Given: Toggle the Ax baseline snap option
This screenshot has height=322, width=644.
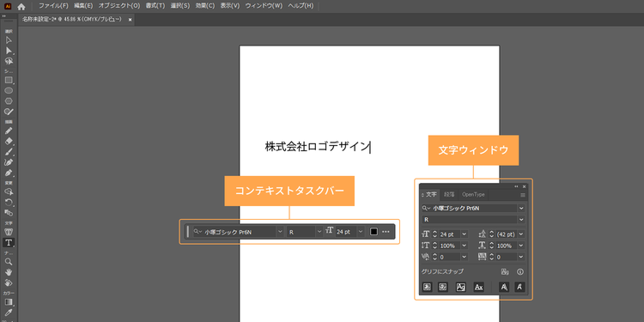Looking at the screenshot, I should (478, 287).
